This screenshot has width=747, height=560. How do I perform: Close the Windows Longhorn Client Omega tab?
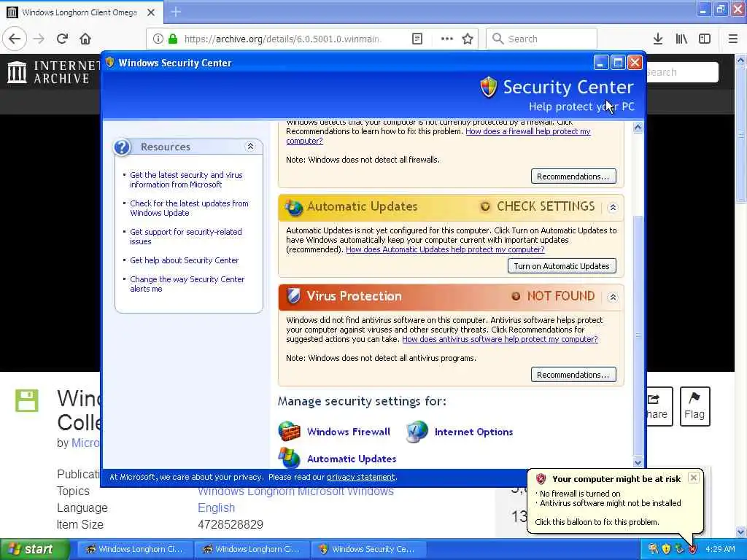151,12
